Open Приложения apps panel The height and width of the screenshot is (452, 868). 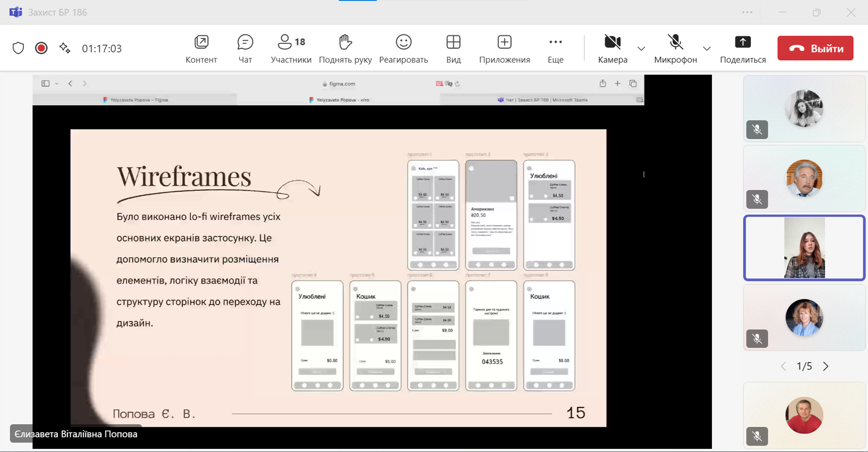point(504,48)
